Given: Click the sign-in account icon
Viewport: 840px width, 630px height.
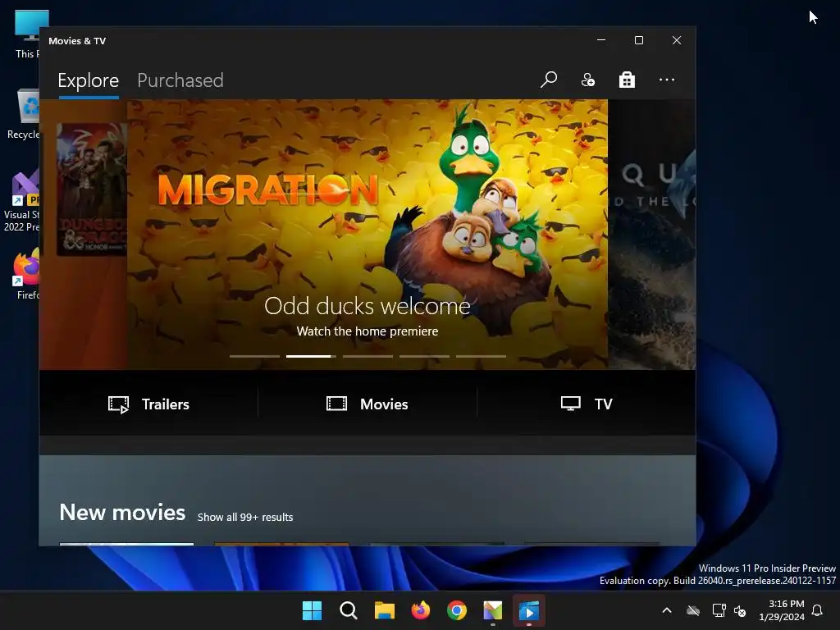Looking at the screenshot, I should click(x=587, y=80).
